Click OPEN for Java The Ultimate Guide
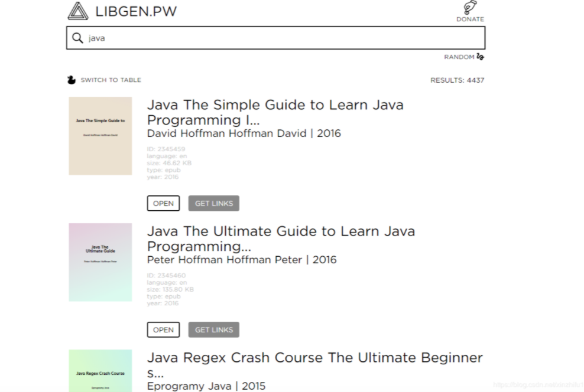 163,330
